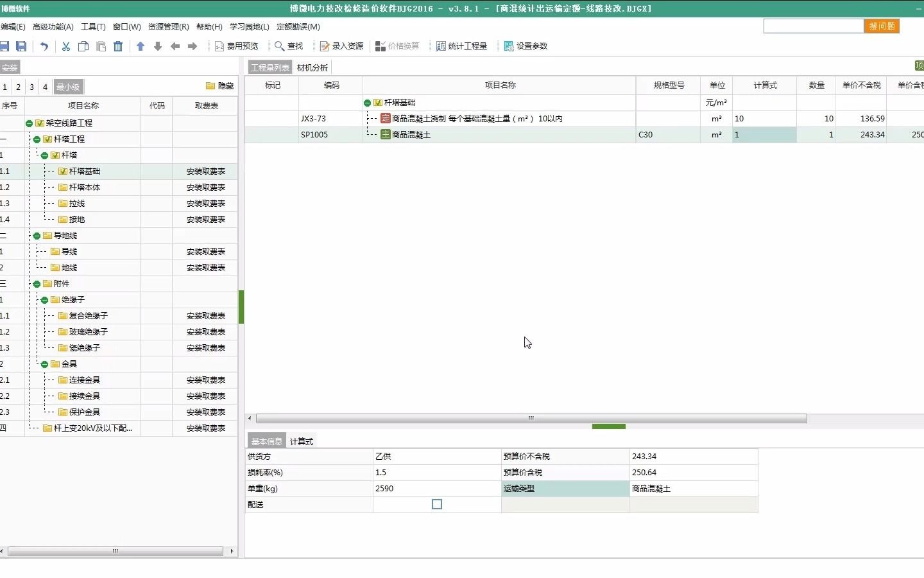
Task: Switch to the 材机分析 tab
Action: [x=312, y=67]
